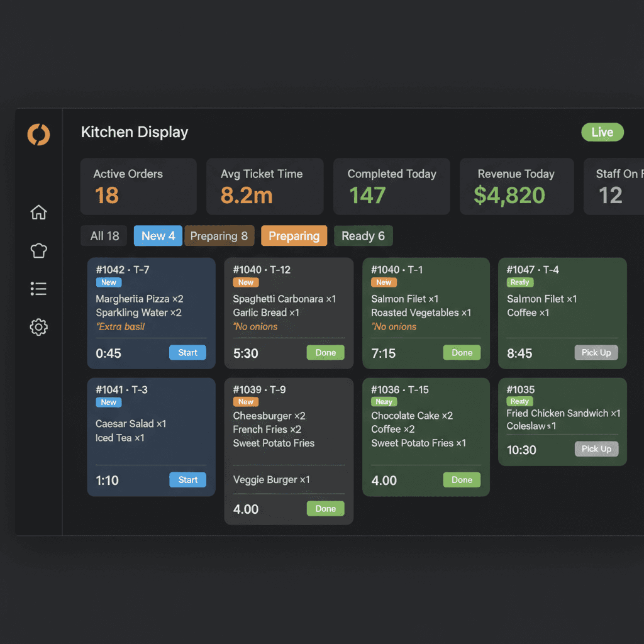
Task: Open the home icon in the sidebar
Action: [x=38, y=213]
